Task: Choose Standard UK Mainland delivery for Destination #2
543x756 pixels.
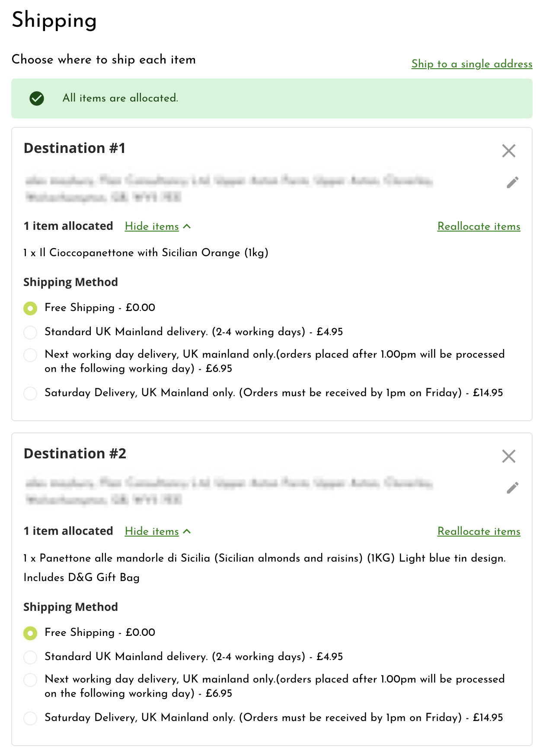Action: tap(30, 658)
